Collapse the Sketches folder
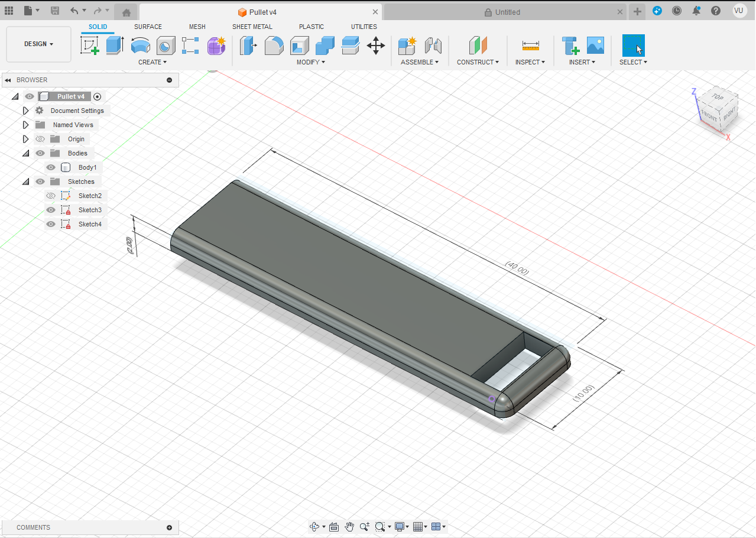This screenshot has width=756, height=538. point(25,182)
